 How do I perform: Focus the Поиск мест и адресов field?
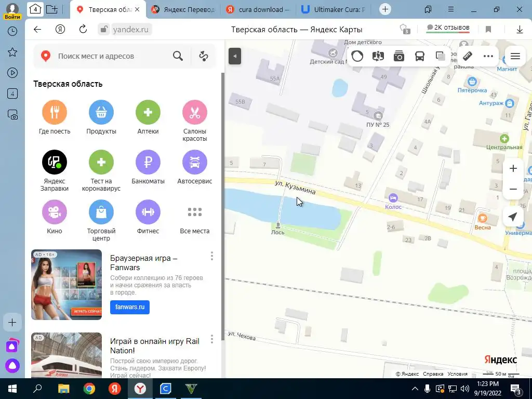pyautogui.click(x=112, y=56)
